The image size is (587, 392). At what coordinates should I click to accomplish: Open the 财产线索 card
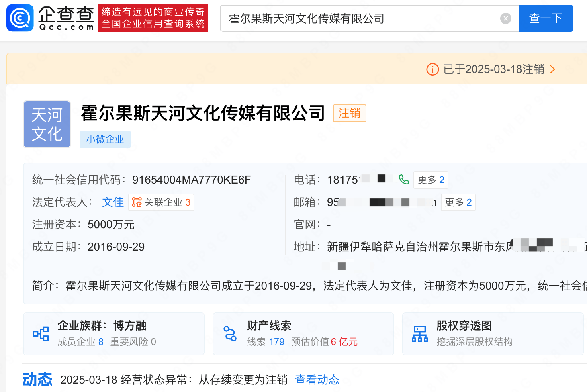303,334
